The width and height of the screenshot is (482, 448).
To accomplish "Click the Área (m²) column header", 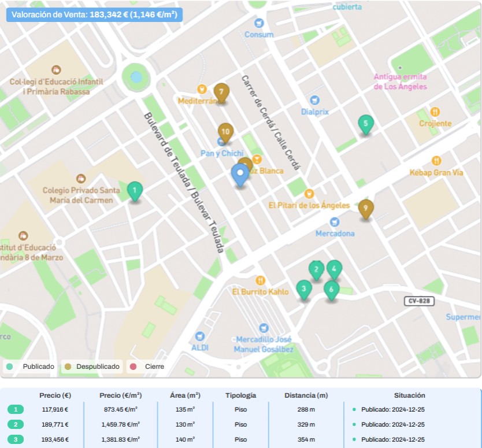I will [186, 395].
